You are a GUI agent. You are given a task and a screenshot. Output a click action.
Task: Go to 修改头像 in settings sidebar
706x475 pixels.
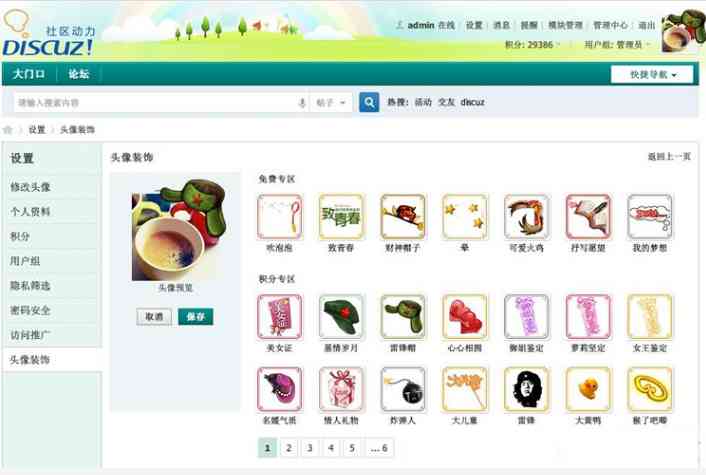pos(30,187)
